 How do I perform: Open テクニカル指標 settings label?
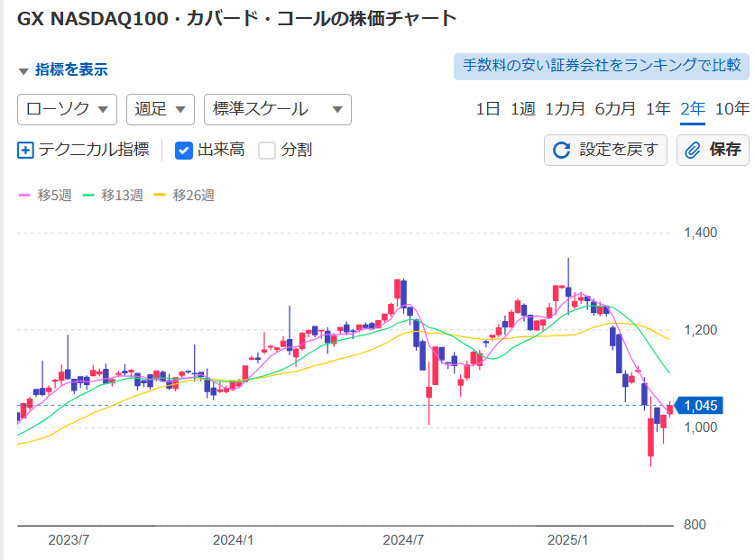click(94, 150)
